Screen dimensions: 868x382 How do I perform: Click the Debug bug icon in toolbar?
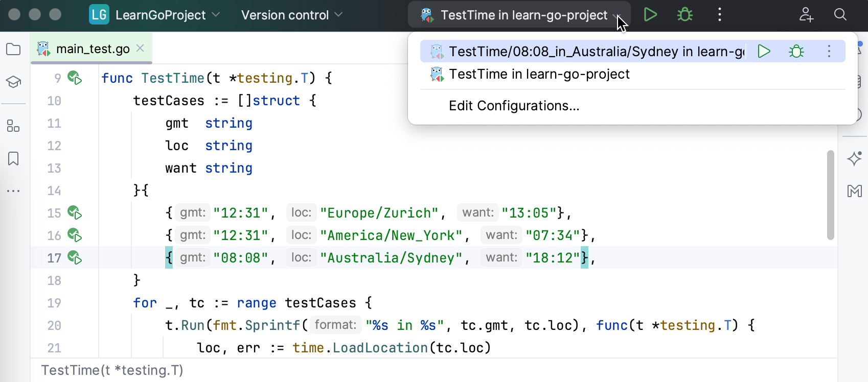click(684, 15)
